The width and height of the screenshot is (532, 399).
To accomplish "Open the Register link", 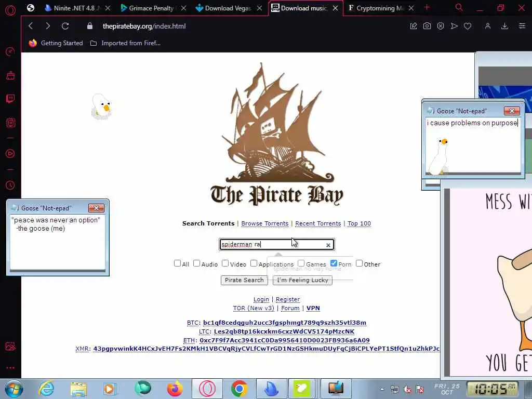I will pyautogui.click(x=288, y=299).
